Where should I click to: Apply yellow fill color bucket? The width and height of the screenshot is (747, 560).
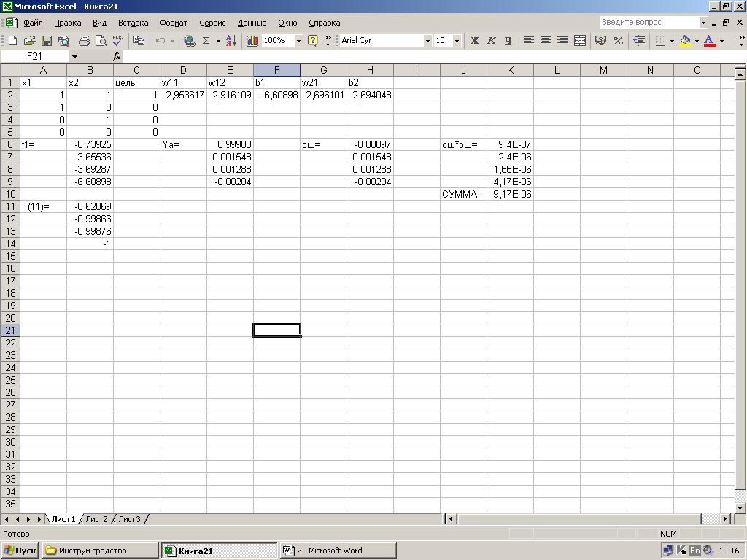pos(685,41)
